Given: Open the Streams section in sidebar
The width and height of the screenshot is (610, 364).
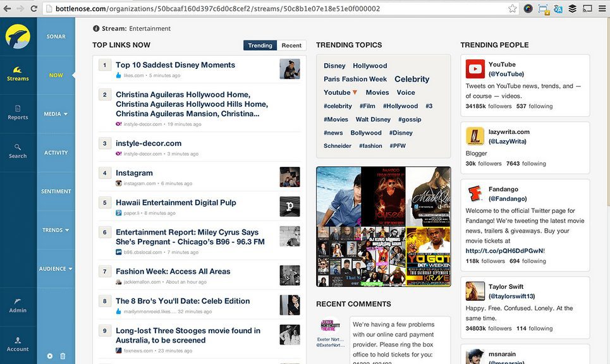Looking at the screenshot, I should coord(18,74).
